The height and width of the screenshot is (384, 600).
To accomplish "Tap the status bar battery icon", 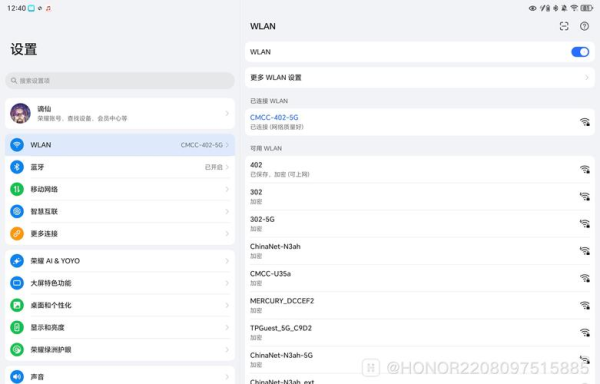I will [587, 8].
